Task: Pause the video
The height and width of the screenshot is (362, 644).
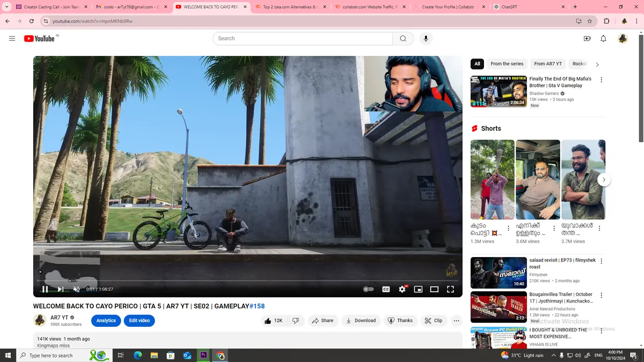Action: 45,289
